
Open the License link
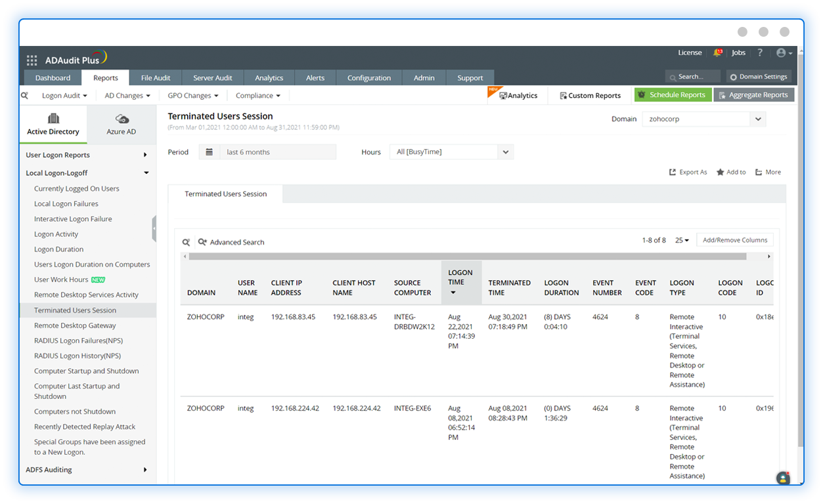click(690, 52)
